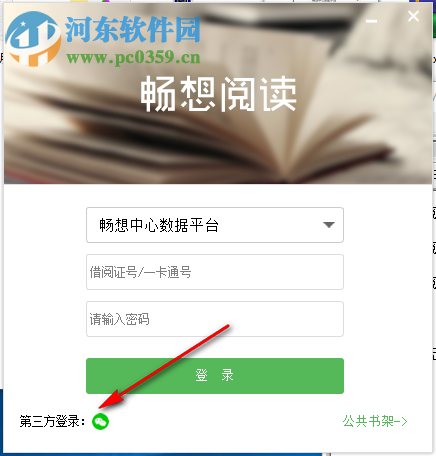Expand the platform dropdown arrow
The width and height of the screenshot is (436, 456).
329,225
